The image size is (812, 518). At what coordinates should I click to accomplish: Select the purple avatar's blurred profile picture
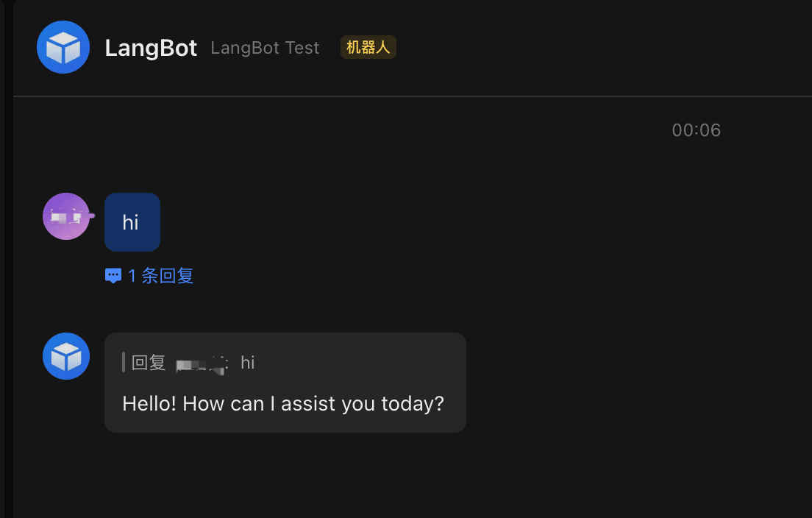(x=66, y=216)
